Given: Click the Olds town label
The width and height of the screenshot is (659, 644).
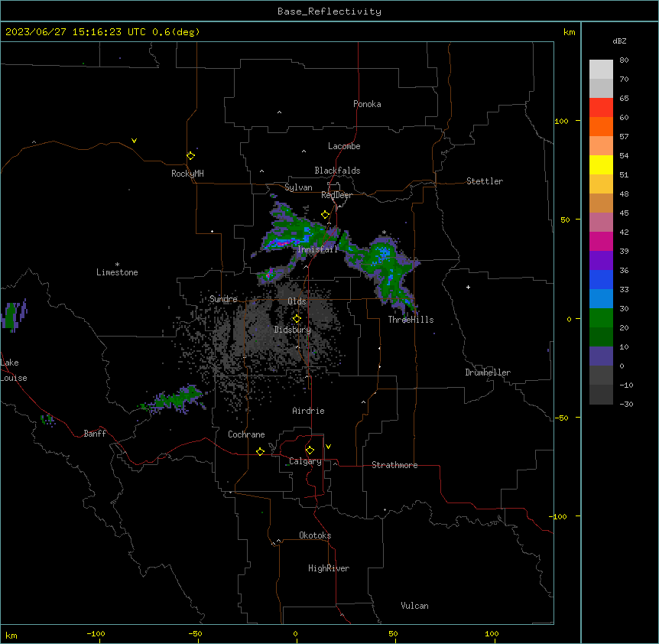Looking at the screenshot, I should (x=297, y=301).
